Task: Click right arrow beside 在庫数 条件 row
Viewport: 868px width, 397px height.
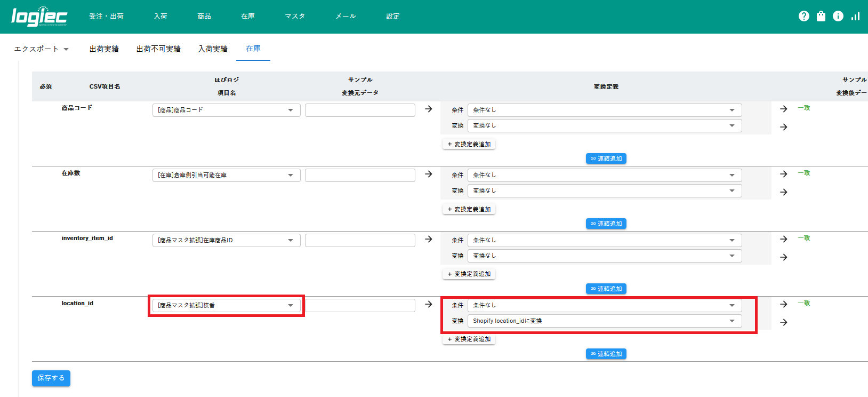Action: (x=783, y=174)
